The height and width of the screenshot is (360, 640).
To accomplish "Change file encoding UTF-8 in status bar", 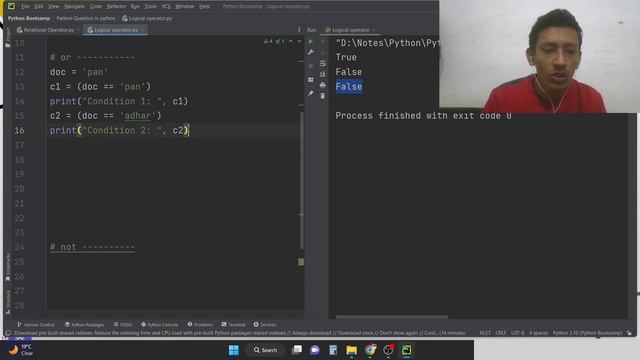I will coord(518,333).
